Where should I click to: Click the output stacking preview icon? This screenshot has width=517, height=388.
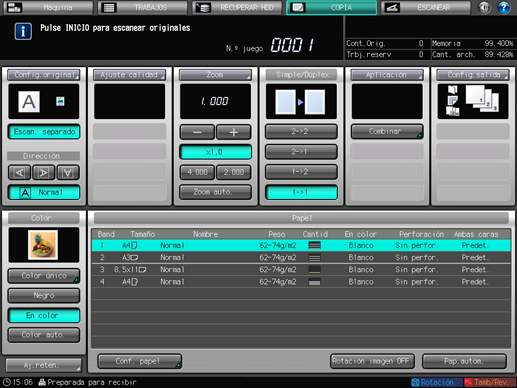[x=473, y=101]
